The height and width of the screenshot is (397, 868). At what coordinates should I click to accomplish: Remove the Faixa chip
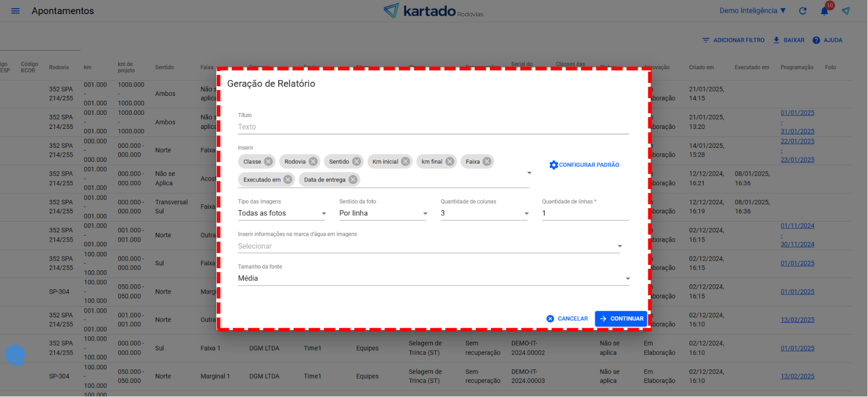(x=487, y=161)
